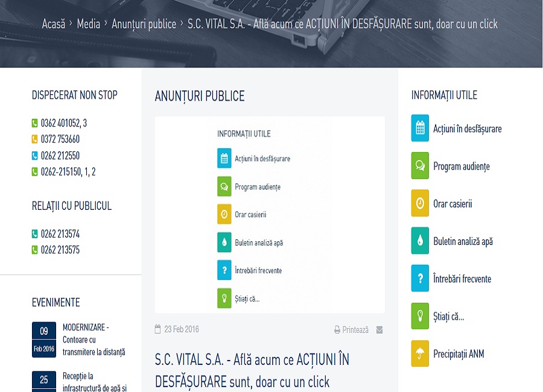The image size is (543, 392).
Task: Click the phone icon beside 0262-215150, 1, 2
Action: 34,171
